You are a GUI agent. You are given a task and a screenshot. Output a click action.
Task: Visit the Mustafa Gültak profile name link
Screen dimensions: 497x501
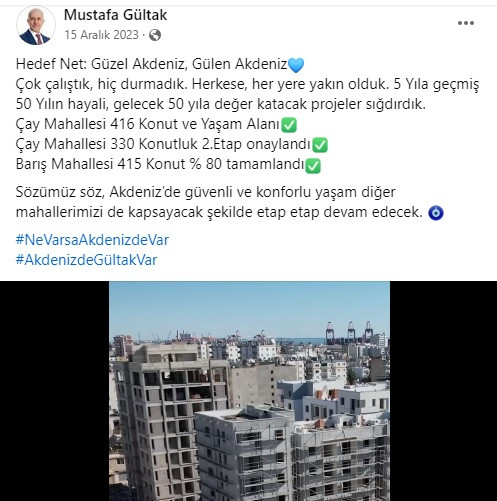115,15
